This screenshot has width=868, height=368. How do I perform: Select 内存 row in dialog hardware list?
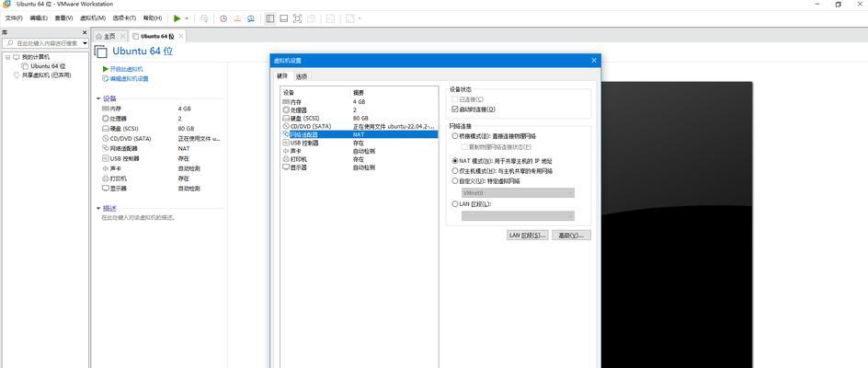[360, 102]
